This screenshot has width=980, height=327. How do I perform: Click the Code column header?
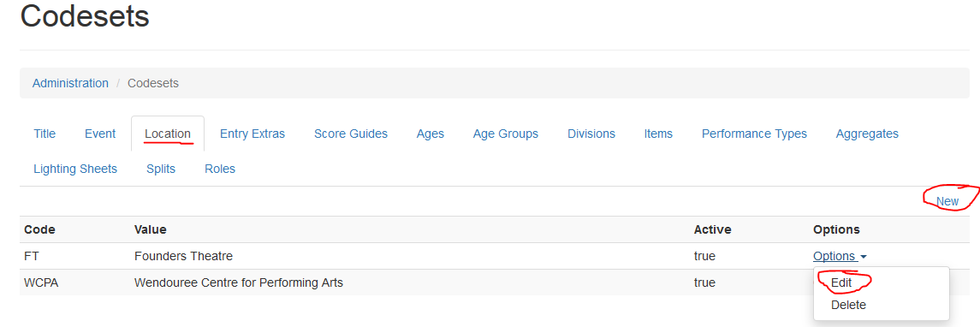tap(39, 229)
